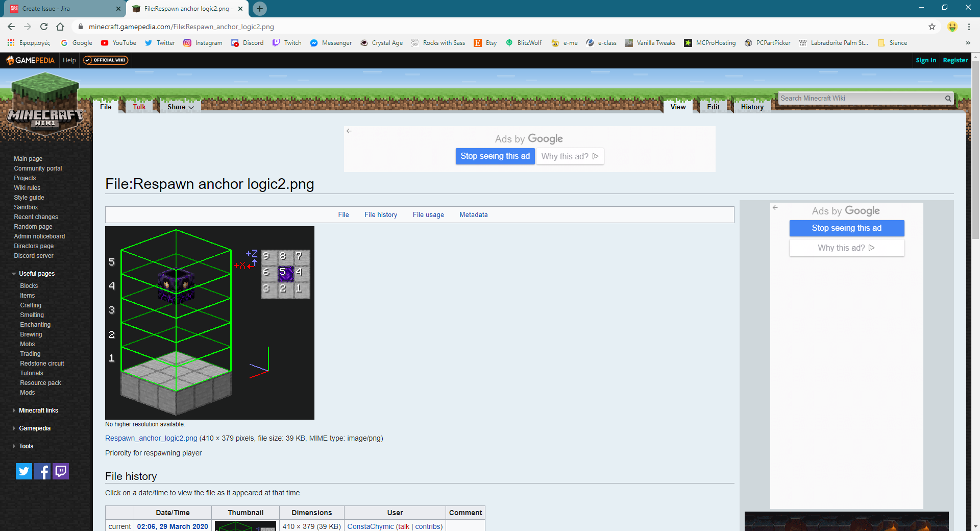
Task: Switch to the File page tab
Action: pos(106,107)
